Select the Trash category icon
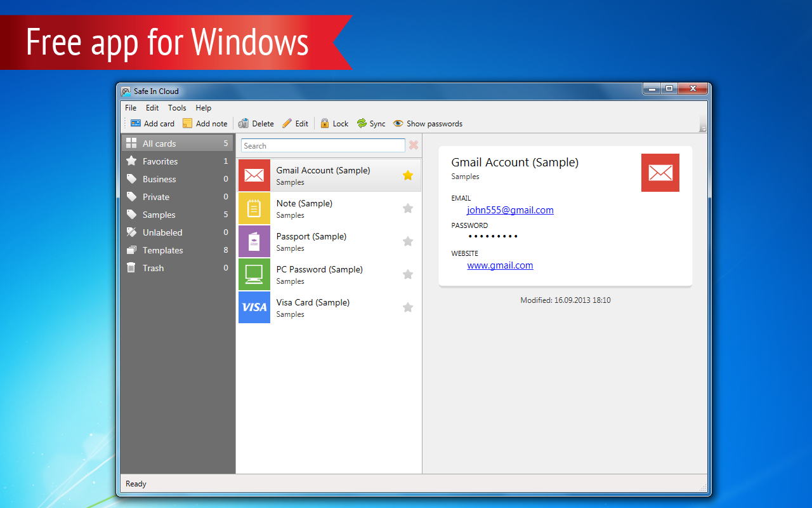Image resolution: width=812 pixels, height=508 pixels. 131,268
